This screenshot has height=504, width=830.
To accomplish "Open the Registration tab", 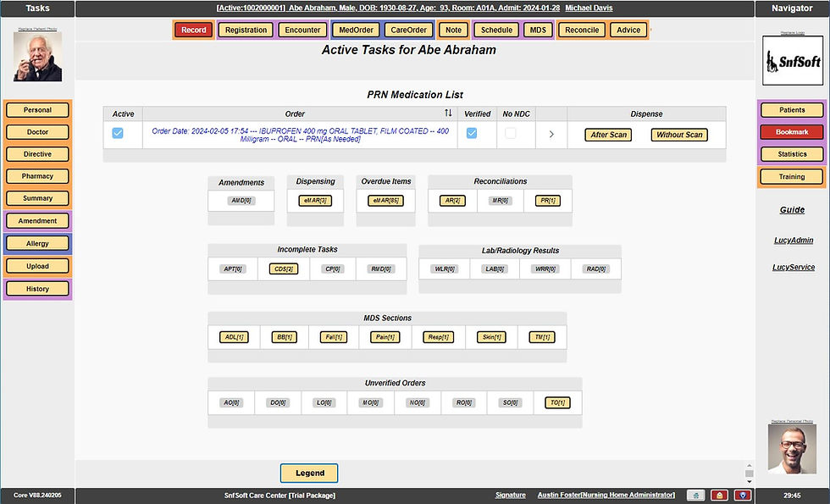I will click(246, 30).
